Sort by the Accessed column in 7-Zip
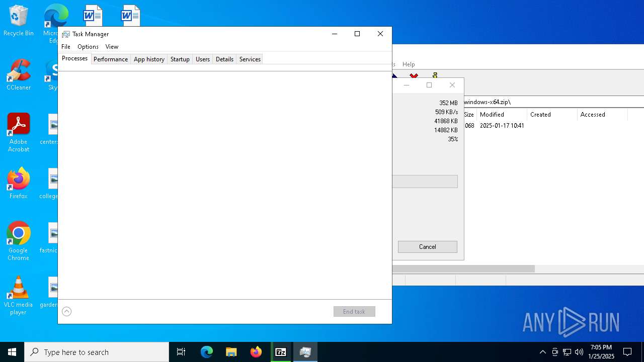This screenshot has height=362, width=644. pyautogui.click(x=602, y=115)
